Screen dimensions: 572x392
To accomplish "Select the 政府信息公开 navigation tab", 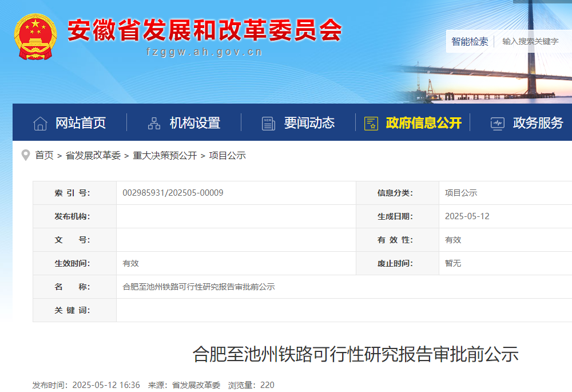I will tap(424, 123).
